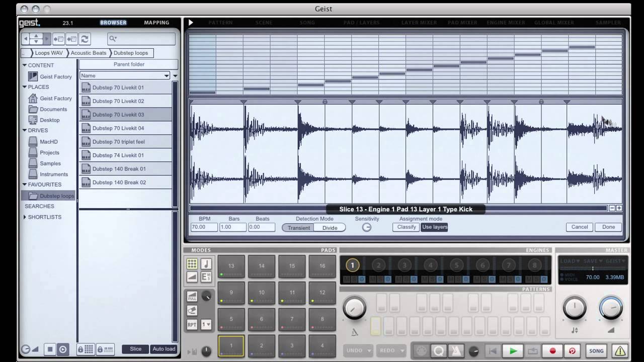
Task: Stop browser preview with stop icon
Action: click(50, 349)
